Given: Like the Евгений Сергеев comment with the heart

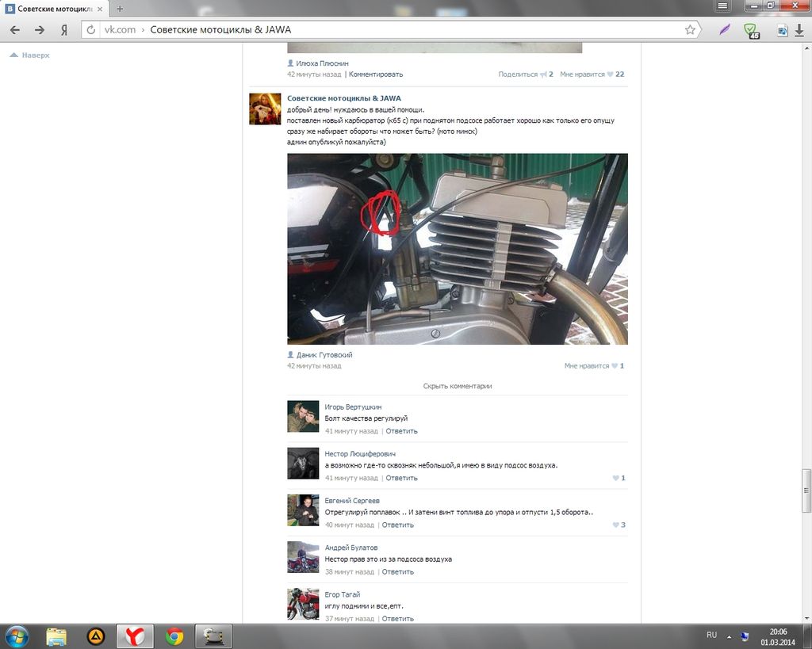Looking at the screenshot, I should pos(616,525).
